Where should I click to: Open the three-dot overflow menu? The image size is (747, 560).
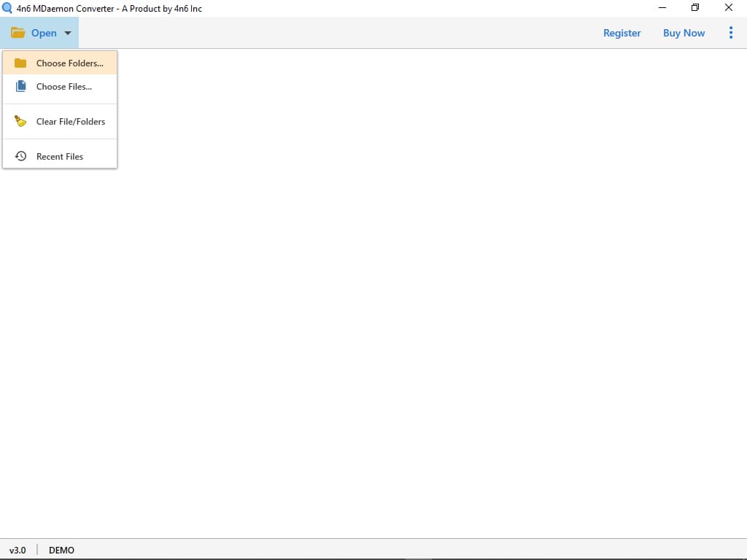731,32
